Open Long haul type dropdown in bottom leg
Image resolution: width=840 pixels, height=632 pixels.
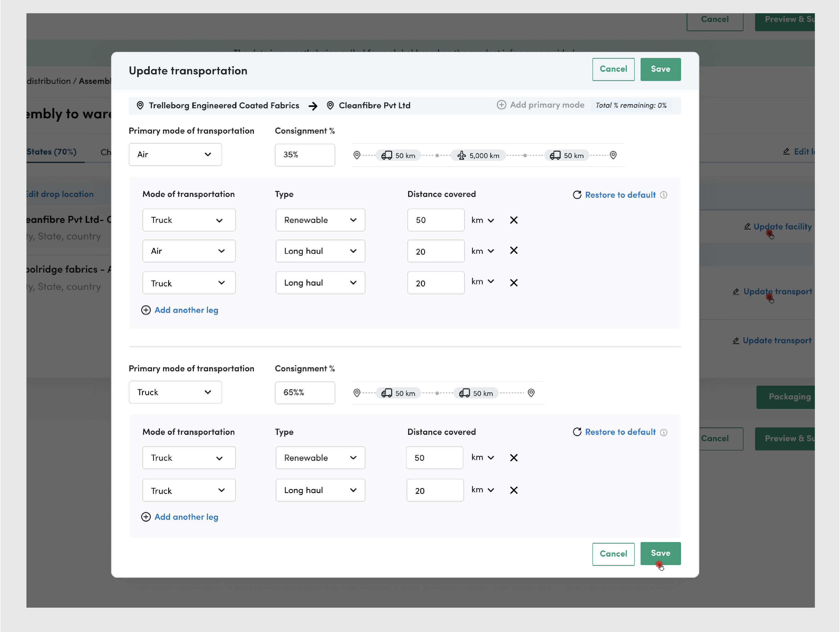coord(320,490)
